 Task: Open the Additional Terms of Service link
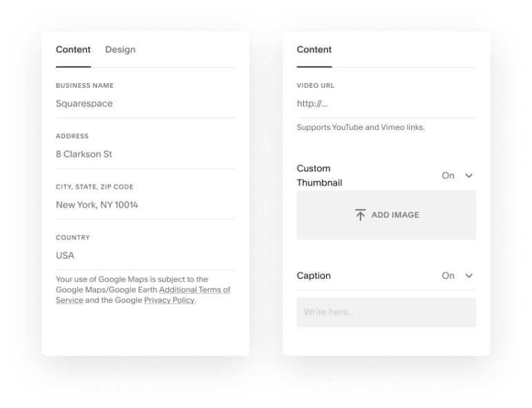point(194,290)
